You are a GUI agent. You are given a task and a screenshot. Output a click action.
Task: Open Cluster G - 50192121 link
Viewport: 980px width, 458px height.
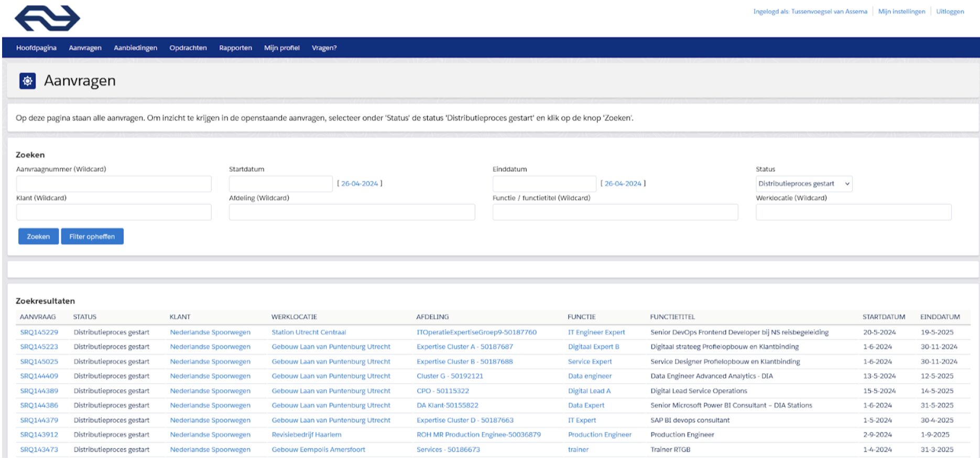tap(450, 376)
